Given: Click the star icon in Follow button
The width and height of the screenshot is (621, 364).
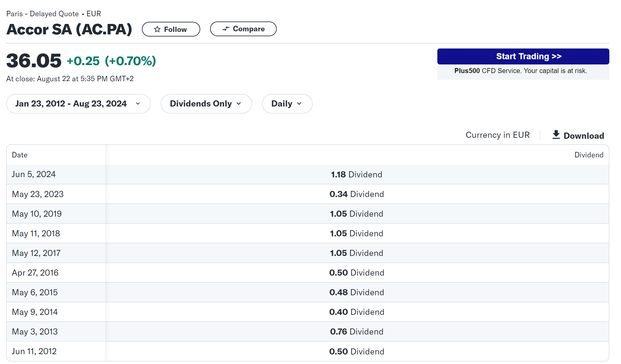Looking at the screenshot, I should (x=157, y=29).
